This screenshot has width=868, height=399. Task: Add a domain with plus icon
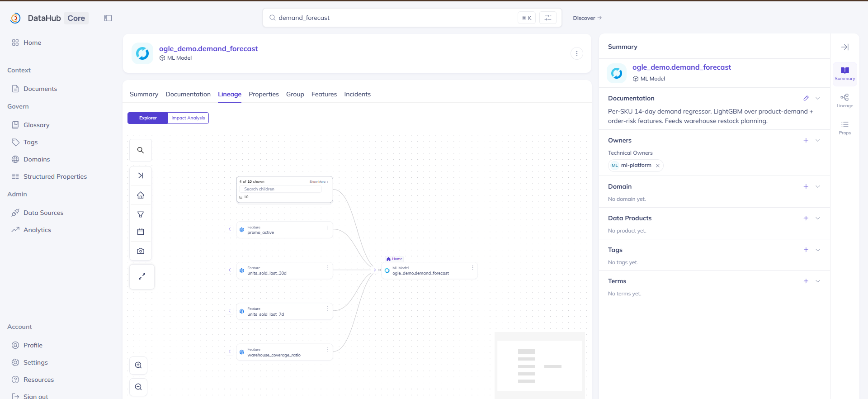click(x=806, y=186)
